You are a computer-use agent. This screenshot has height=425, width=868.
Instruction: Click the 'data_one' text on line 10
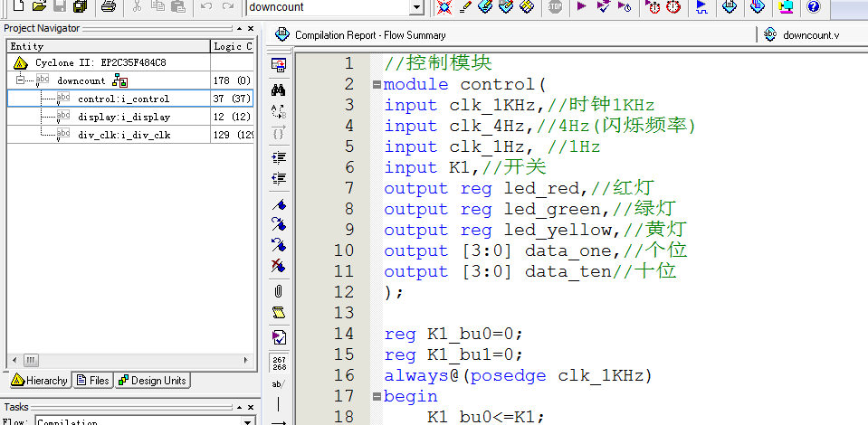coord(568,250)
